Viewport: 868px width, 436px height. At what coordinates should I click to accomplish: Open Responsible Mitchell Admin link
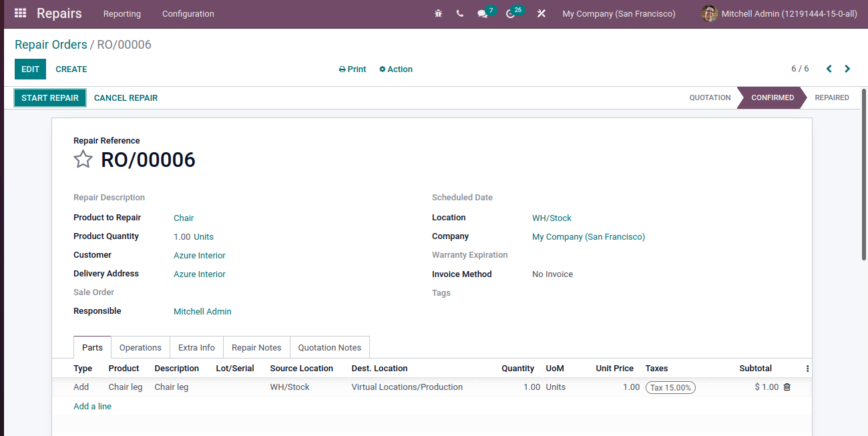tap(202, 312)
